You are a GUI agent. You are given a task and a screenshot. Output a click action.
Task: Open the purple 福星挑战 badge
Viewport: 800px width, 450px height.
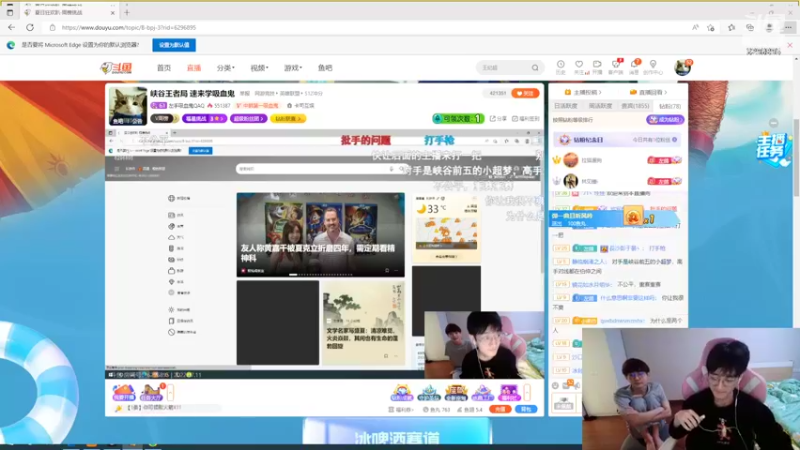[205, 118]
